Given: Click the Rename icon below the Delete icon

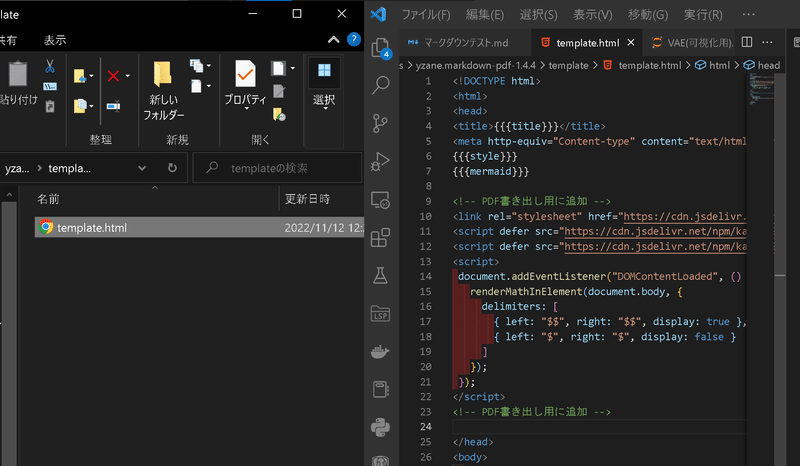Looking at the screenshot, I should pyautogui.click(x=113, y=106).
